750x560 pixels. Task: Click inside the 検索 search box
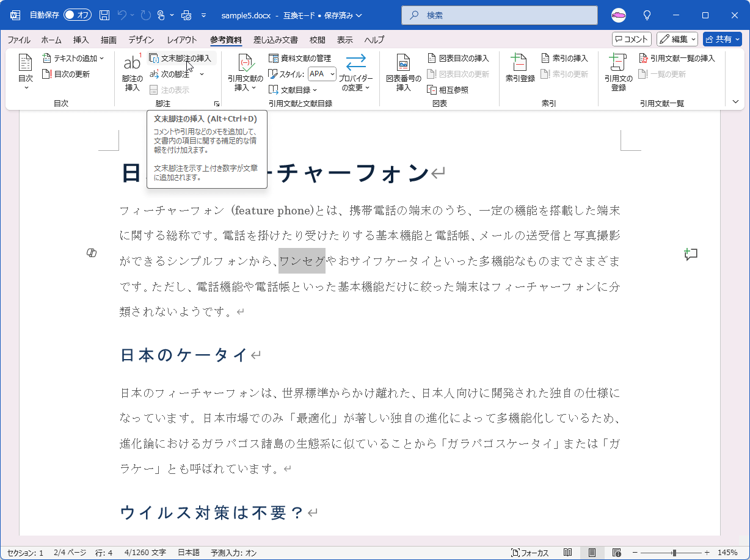click(499, 15)
